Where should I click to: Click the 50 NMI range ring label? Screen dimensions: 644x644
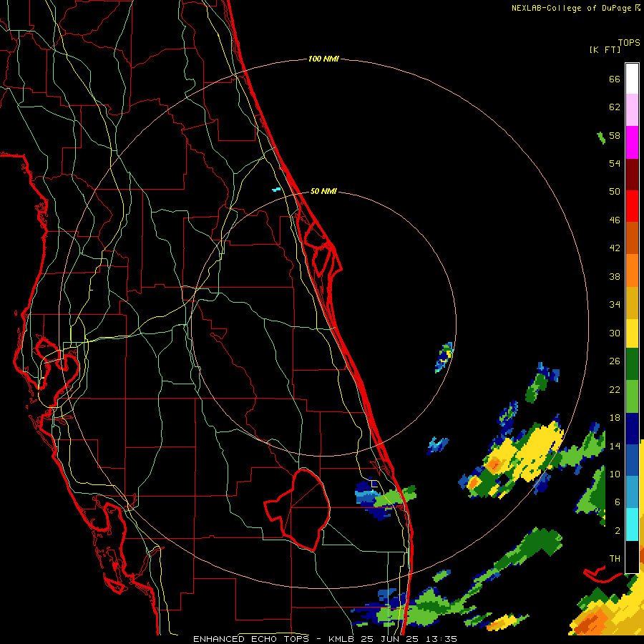click(323, 191)
